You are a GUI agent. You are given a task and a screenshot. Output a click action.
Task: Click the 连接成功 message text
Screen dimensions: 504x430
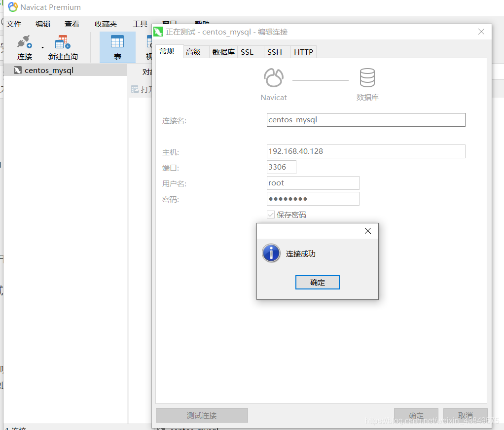(300, 253)
